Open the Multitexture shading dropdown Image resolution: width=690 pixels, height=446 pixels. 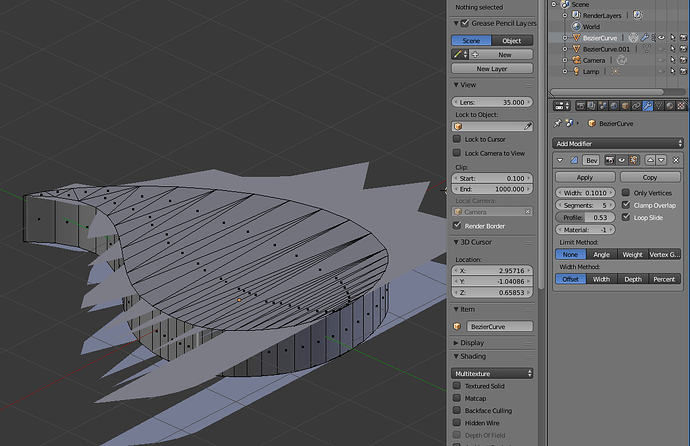pos(492,373)
